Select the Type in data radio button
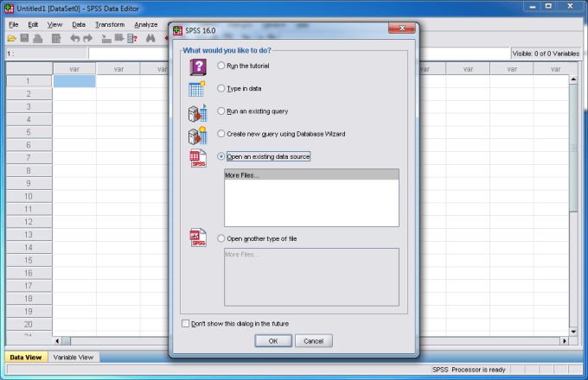The height and width of the screenshot is (380, 588). (x=220, y=88)
